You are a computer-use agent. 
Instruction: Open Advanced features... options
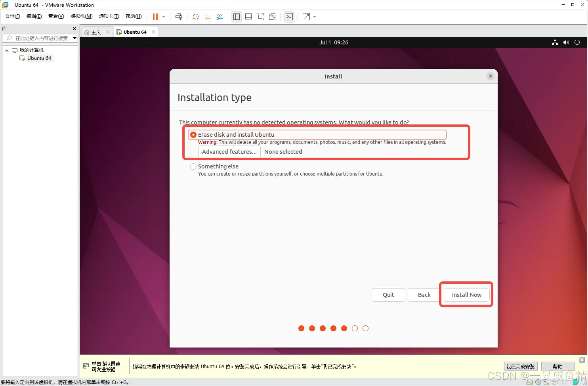click(x=229, y=152)
